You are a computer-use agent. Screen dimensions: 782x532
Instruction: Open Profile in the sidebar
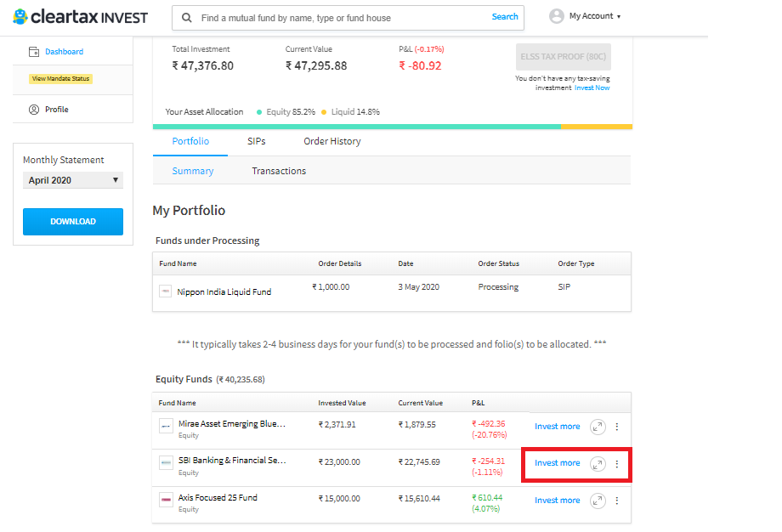(57, 109)
